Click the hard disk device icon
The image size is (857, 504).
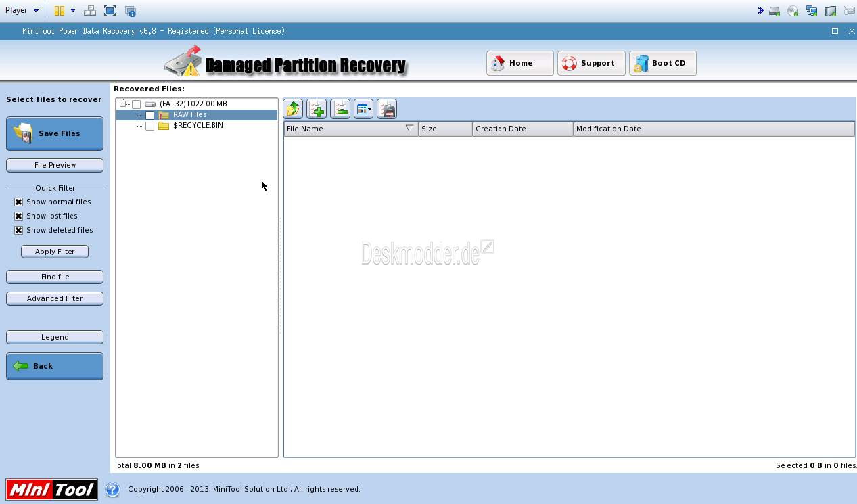774,11
